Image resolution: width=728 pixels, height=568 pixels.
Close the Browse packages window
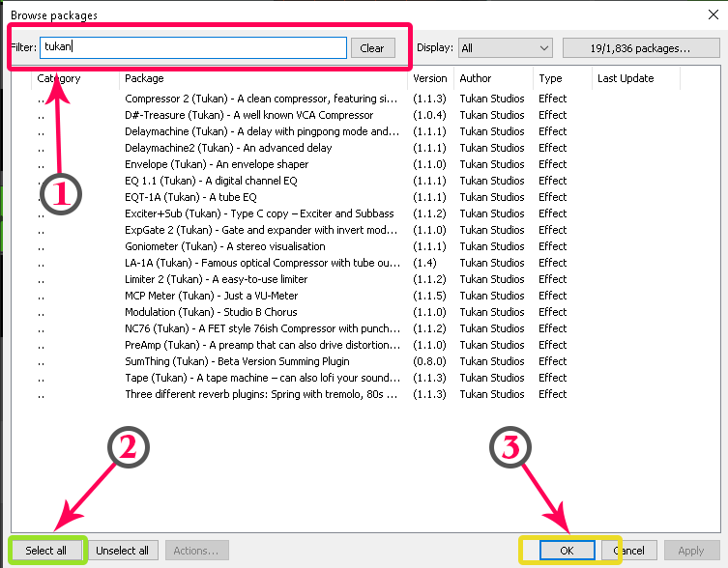[713, 14]
